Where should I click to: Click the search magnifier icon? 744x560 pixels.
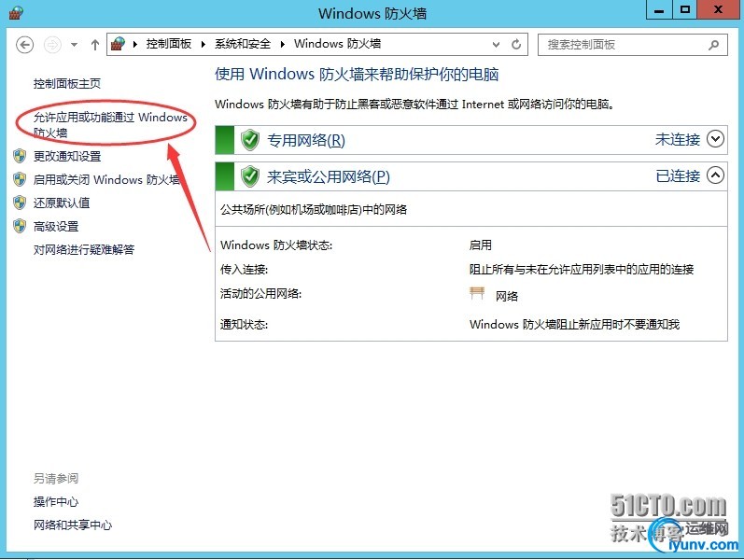(x=713, y=45)
